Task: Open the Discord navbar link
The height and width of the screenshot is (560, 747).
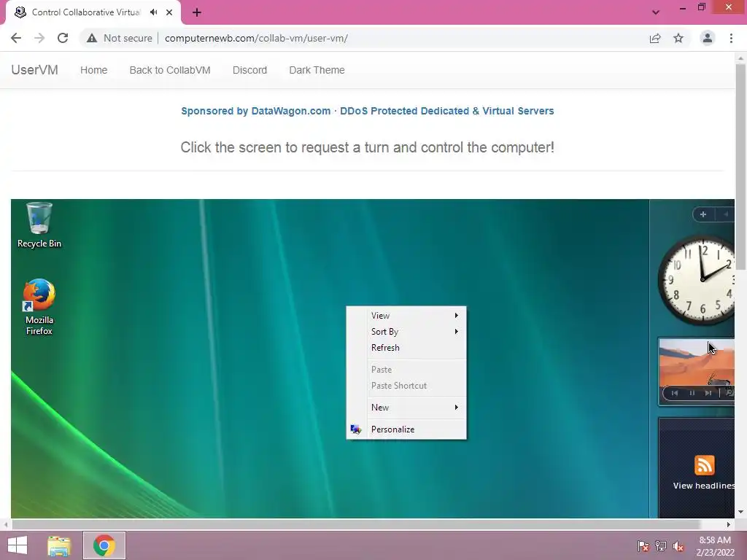Action: (249, 70)
